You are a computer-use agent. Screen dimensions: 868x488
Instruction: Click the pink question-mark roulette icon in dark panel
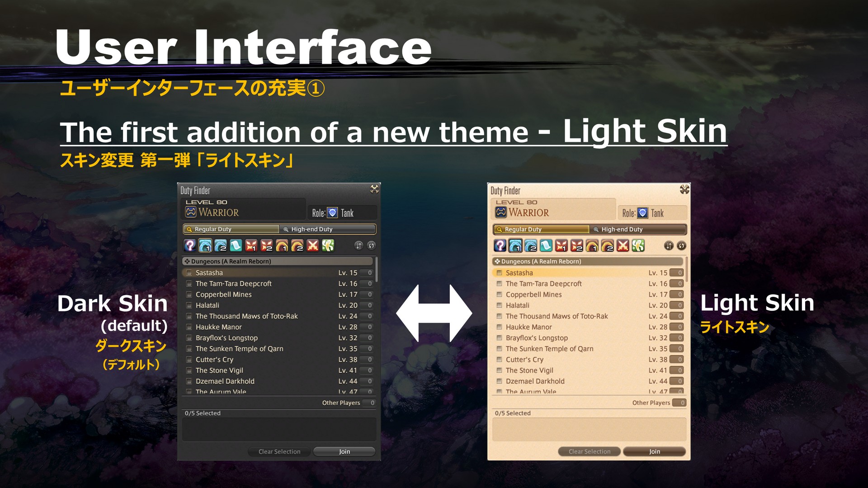click(x=190, y=245)
